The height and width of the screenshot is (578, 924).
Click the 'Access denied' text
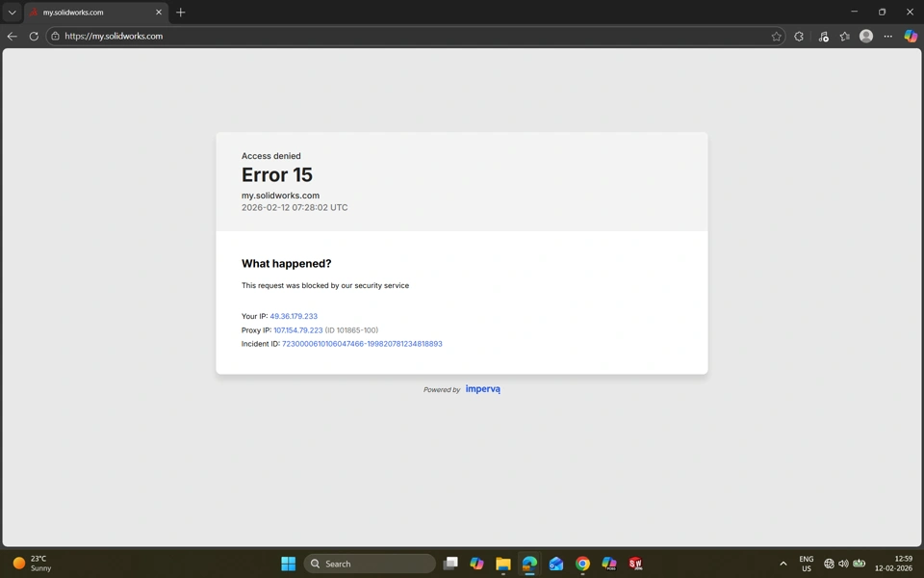(x=271, y=156)
